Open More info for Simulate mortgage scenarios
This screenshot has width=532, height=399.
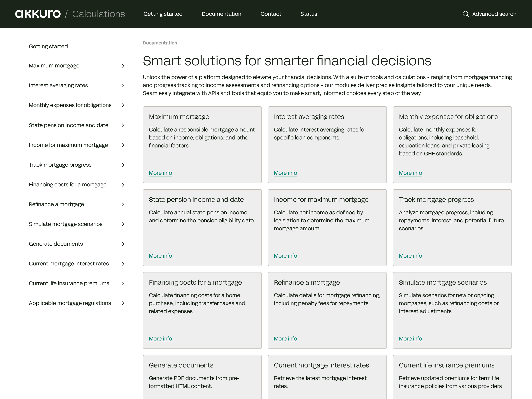410,338
